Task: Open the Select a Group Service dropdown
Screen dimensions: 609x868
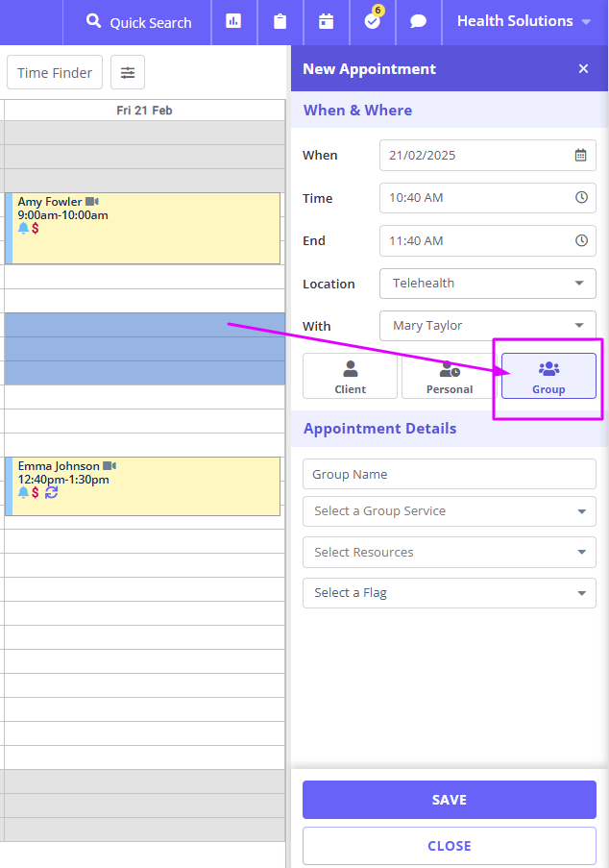Action: tap(450, 511)
